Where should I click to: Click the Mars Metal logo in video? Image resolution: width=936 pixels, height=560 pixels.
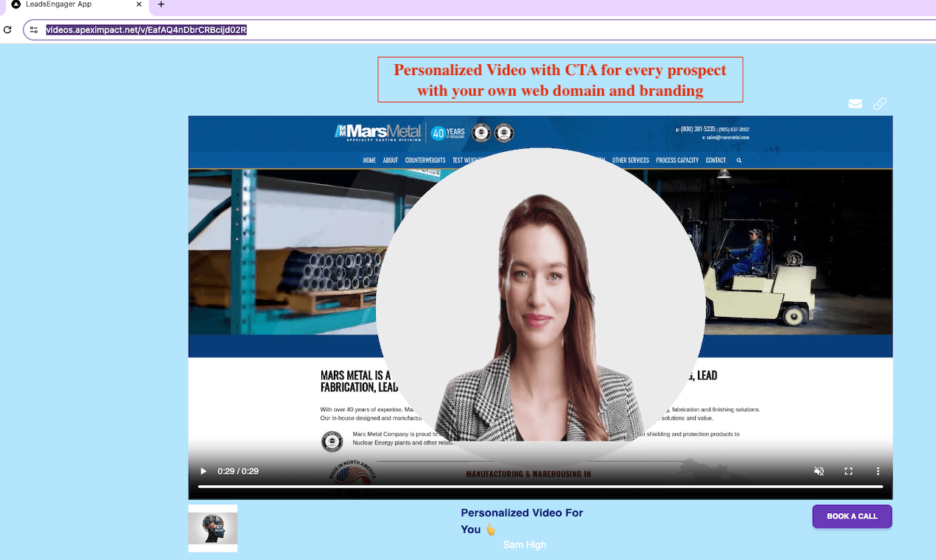click(378, 133)
